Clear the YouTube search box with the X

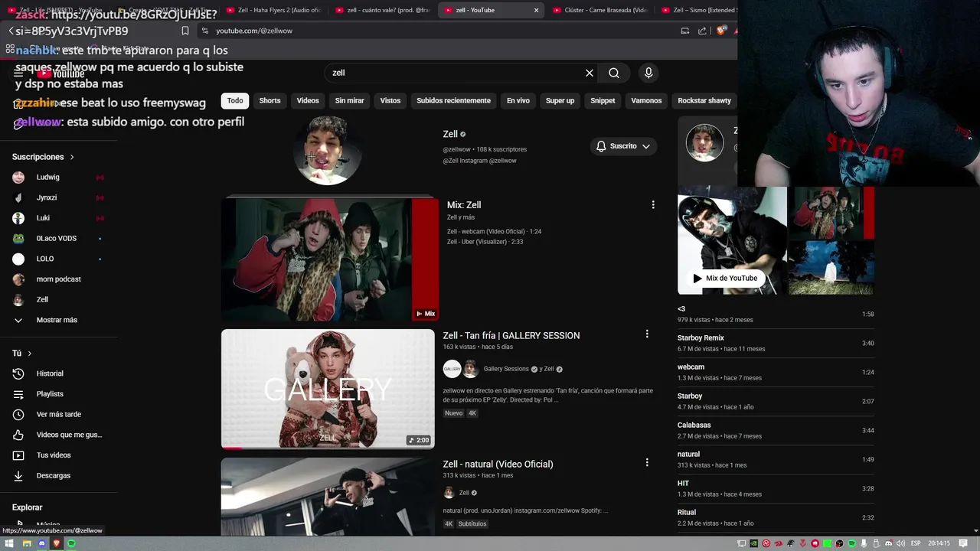coord(590,73)
